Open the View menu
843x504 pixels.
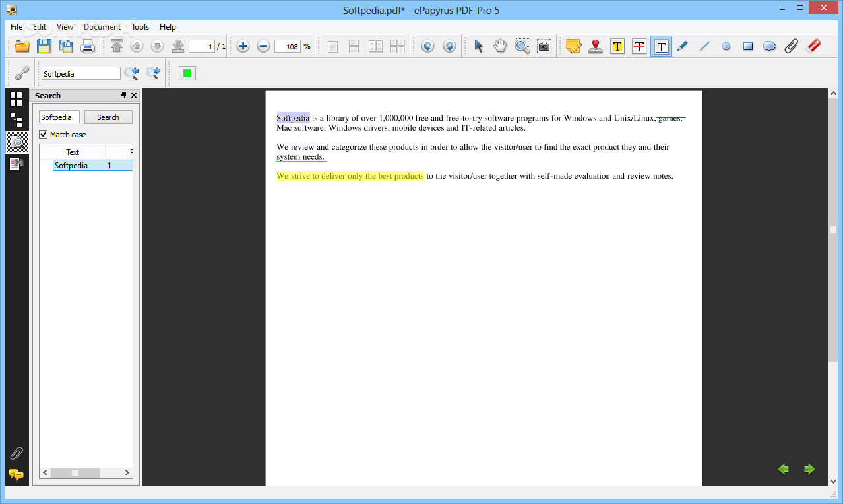pyautogui.click(x=65, y=27)
